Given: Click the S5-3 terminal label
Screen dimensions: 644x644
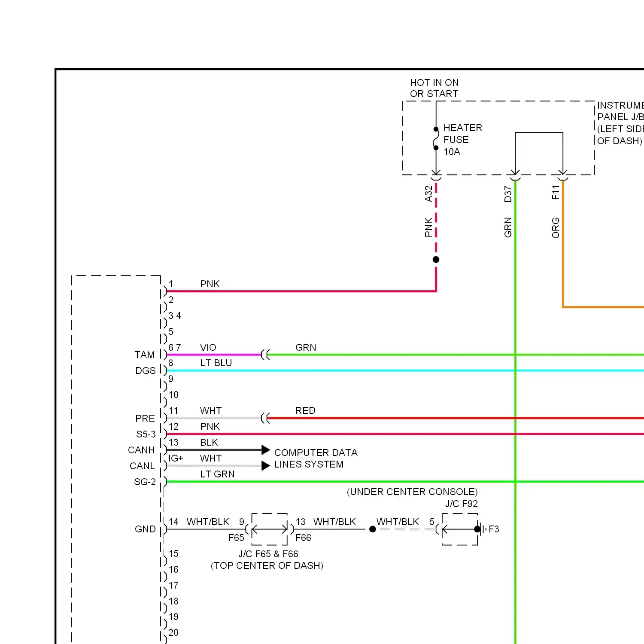Looking at the screenshot, I should coord(146,434).
